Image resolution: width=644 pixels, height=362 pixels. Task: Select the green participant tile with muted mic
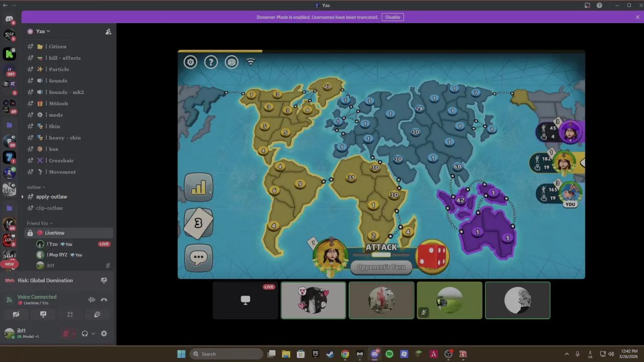click(x=449, y=300)
